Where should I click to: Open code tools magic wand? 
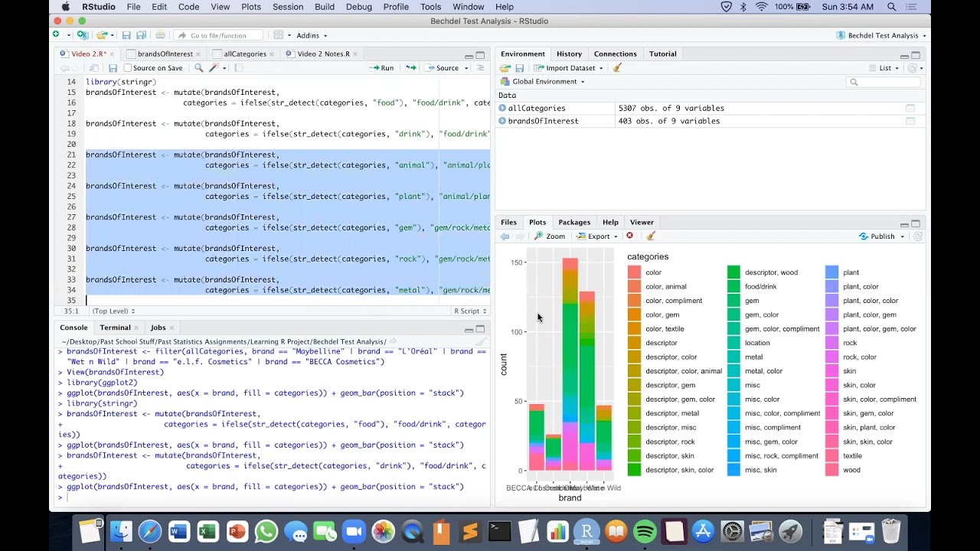coord(214,68)
